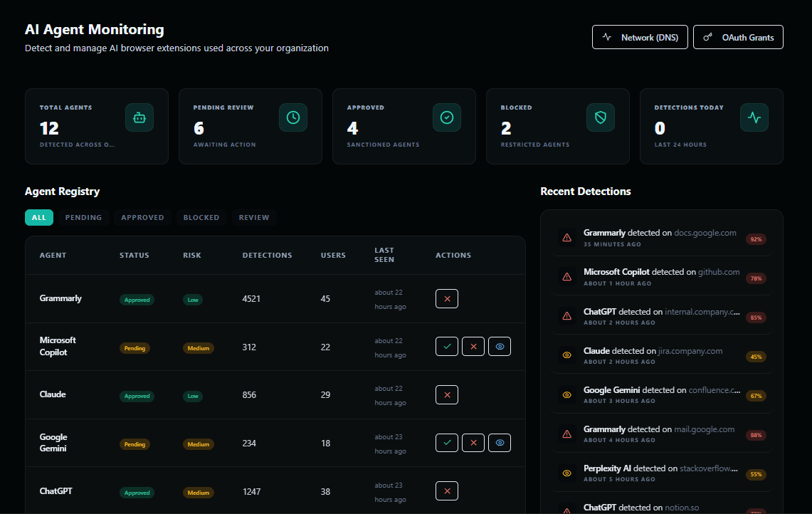The width and height of the screenshot is (812, 514).
Task: Click the Detections Today activity icon
Action: tap(754, 117)
